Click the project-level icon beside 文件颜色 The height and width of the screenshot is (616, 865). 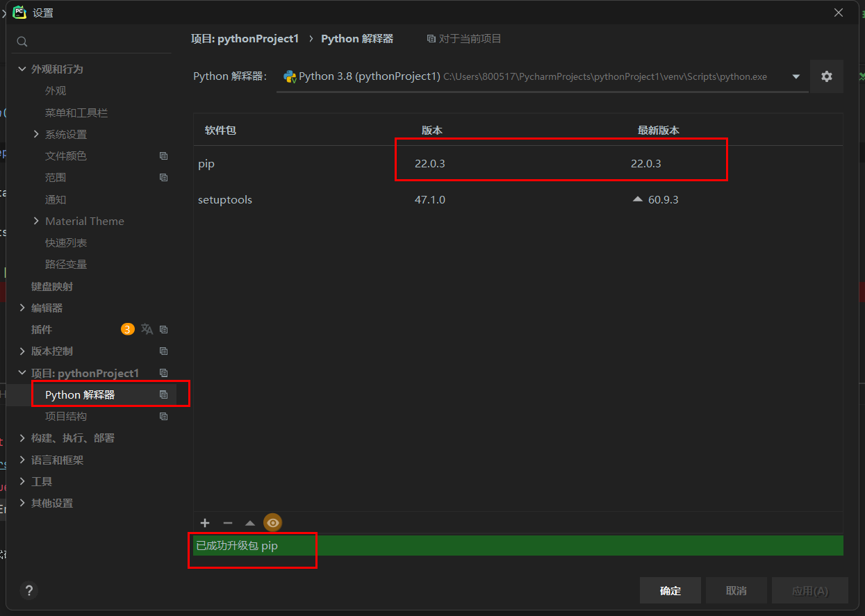pos(164,156)
